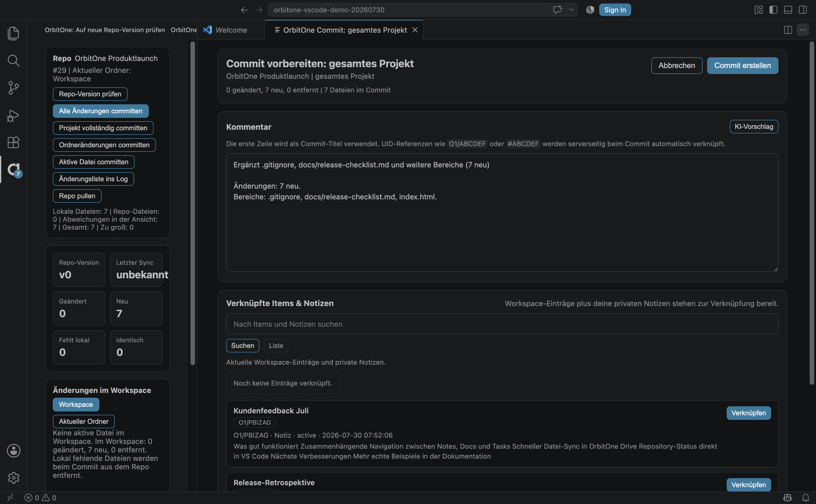The width and height of the screenshot is (816, 504).
Task: Open the Accounts icon in activity bar
Action: [x=14, y=450]
